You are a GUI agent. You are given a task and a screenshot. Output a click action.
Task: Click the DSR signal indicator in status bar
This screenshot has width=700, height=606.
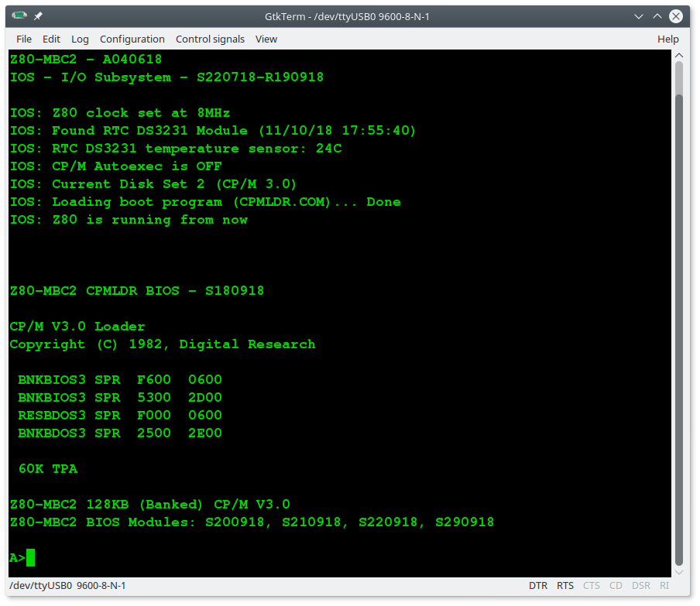point(641,585)
